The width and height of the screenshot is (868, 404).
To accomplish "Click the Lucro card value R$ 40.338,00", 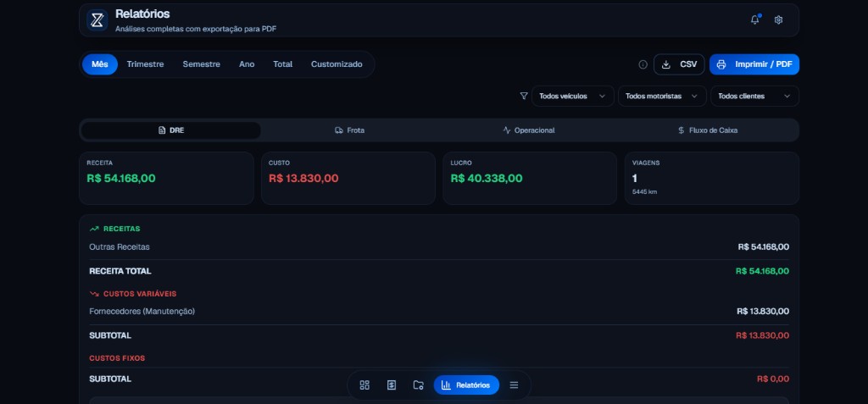I will (x=487, y=178).
